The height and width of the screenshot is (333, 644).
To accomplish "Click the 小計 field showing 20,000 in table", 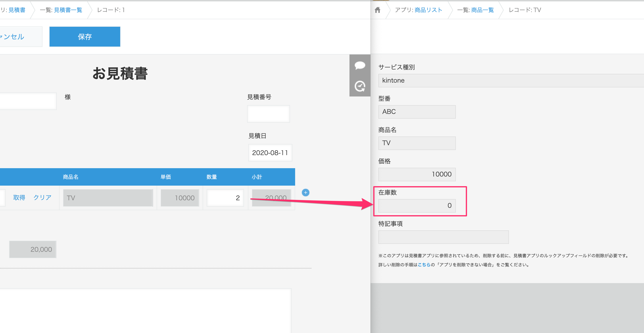I will coord(271,198).
